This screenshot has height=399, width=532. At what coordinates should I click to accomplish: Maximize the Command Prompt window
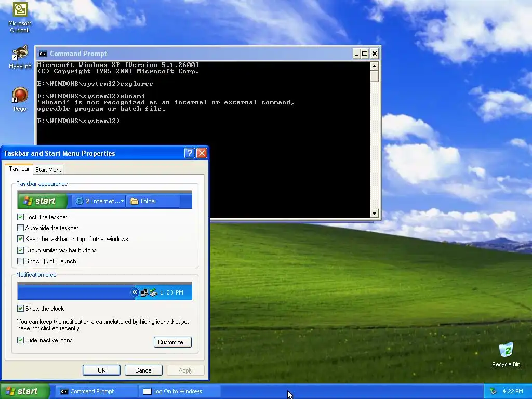365,54
